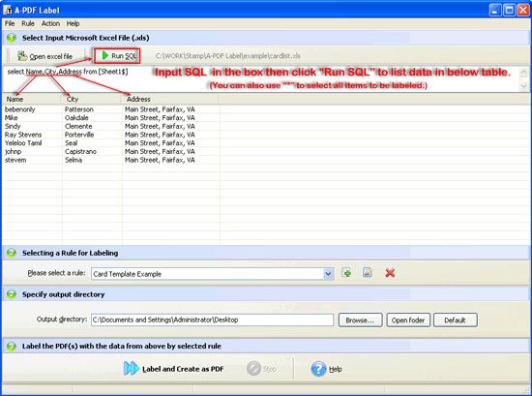Expand the Please select a rule dropdown

(328, 274)
